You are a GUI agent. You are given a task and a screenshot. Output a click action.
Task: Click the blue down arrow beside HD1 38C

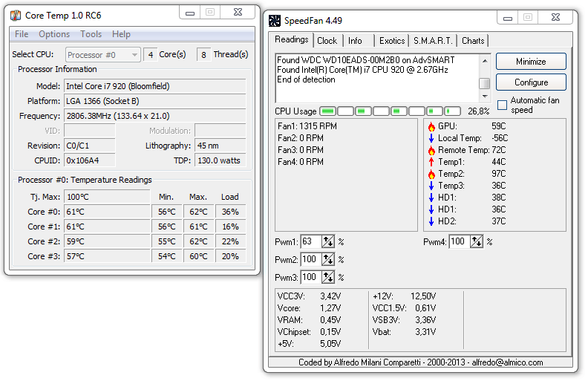[431, 198]
